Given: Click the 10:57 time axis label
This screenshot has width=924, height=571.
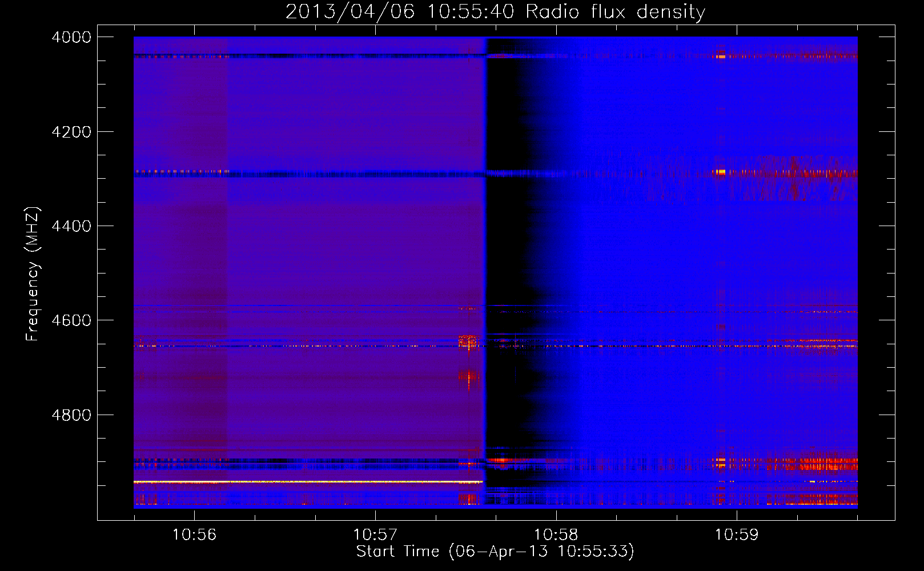Looking at the screenshot, I should point(375,535).
